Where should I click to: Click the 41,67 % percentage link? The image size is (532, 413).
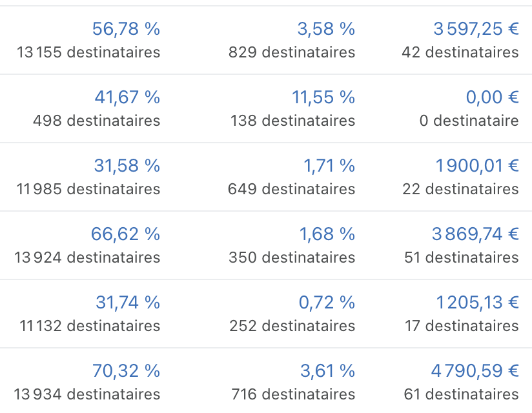click(x=127, y=97)
